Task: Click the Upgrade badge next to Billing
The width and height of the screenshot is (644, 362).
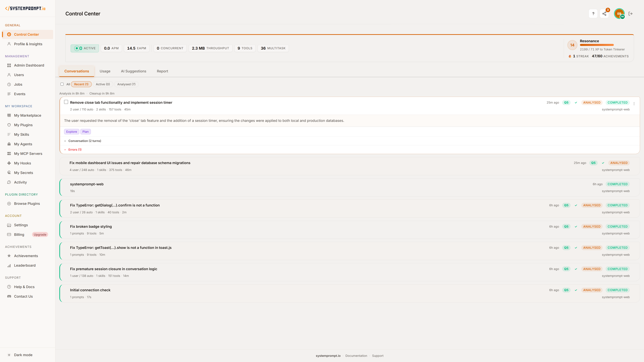Action: click(40, 235)
